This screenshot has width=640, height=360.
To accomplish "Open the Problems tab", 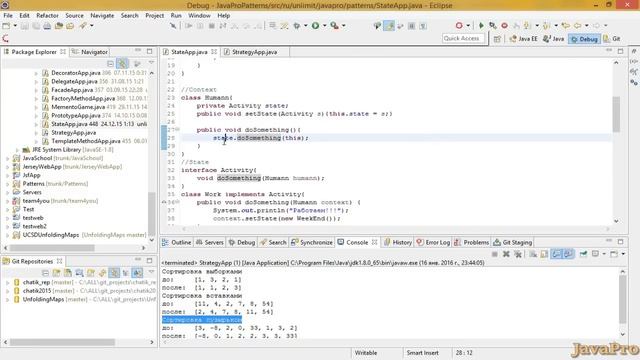I will 471,242.
